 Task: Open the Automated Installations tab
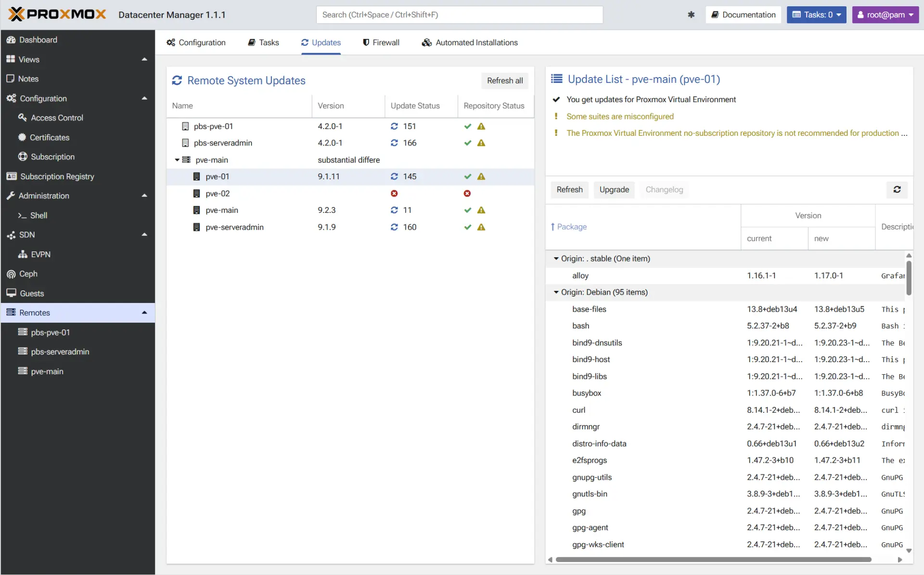(470, 42)
